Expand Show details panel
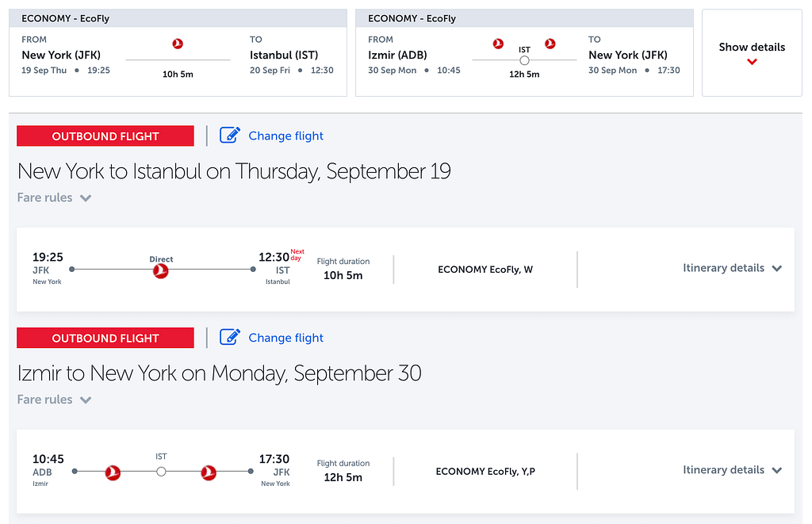Image resolution: width=812 pixels, height=524 pixels. 752,53
